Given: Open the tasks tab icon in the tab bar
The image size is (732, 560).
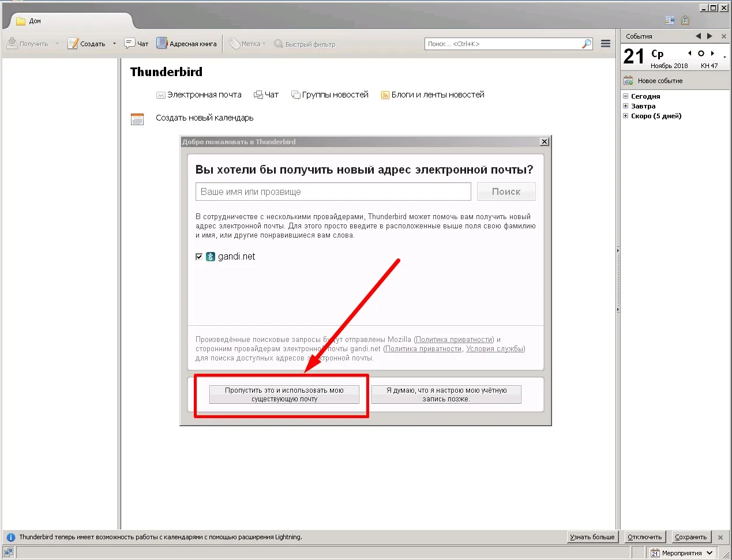Looking at the screenshot, I should tap(685, 20).
